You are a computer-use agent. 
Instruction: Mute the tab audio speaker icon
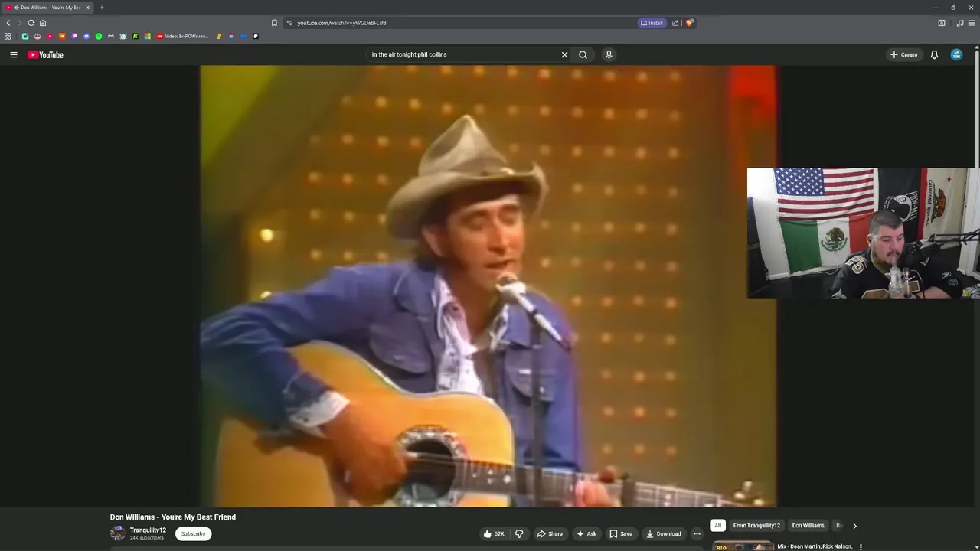[x=16, y=8]
